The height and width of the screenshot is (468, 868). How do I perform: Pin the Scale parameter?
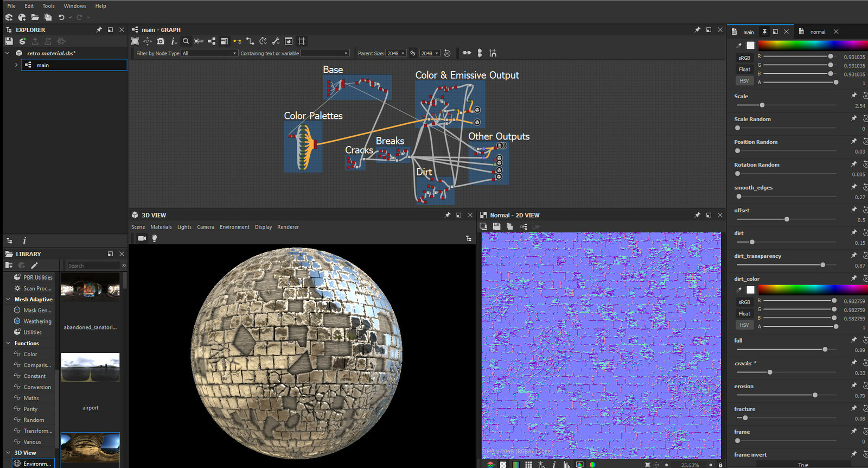click(854, 96)
